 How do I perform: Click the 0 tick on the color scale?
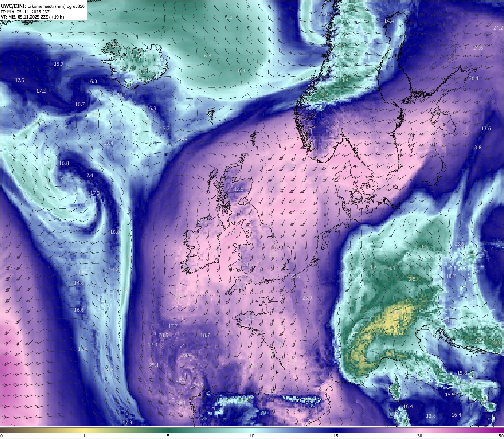click(2, 436)
